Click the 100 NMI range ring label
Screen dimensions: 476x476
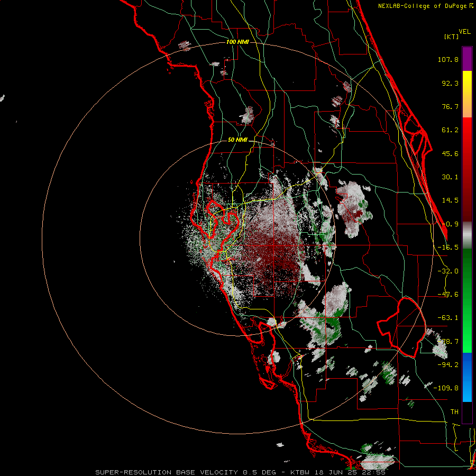point(237,42)
